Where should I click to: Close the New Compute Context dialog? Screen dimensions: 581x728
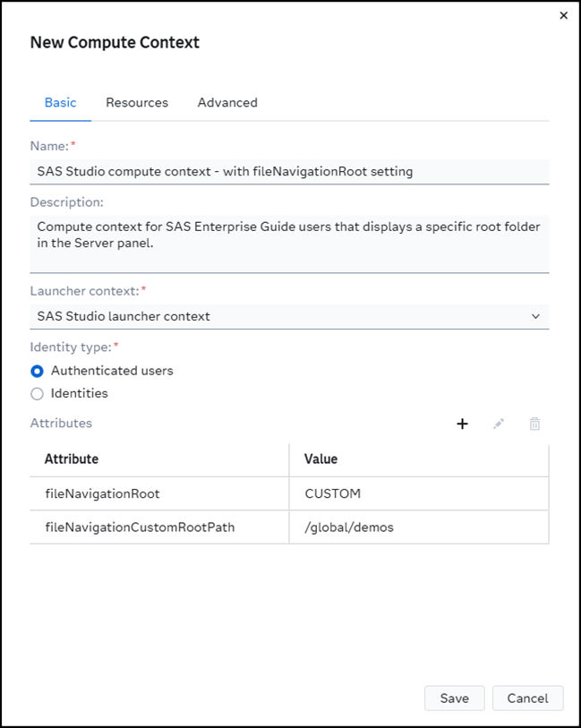pos(563,15)
